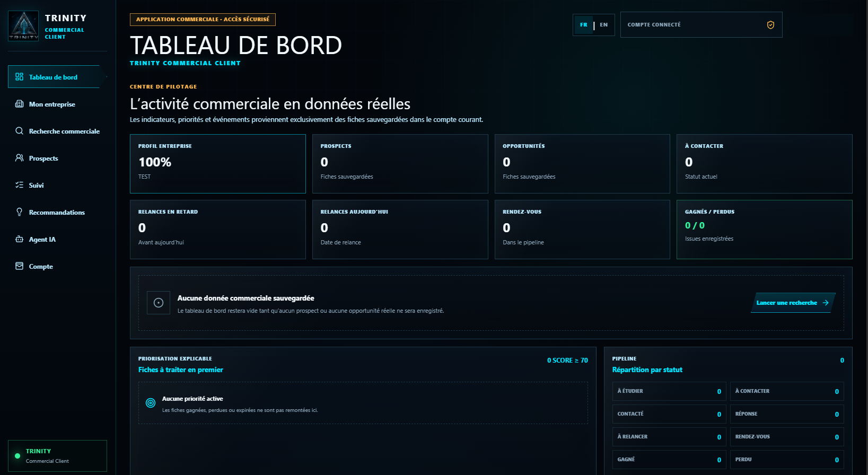
Task: Open the À contacter stat card
Action: click(765, 164)
